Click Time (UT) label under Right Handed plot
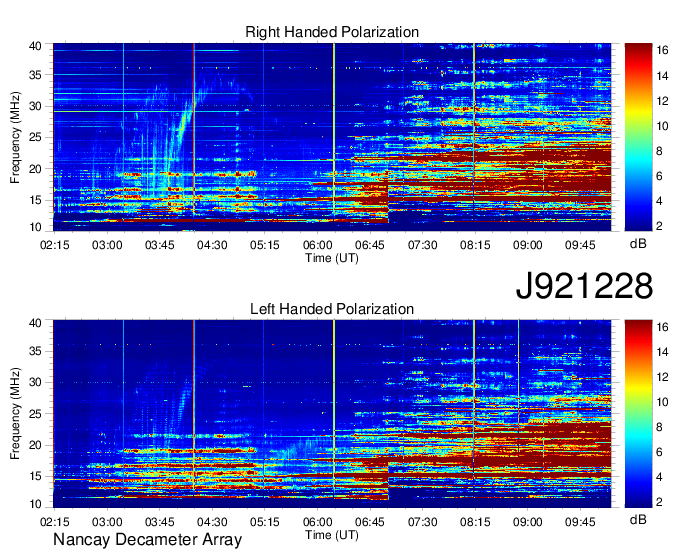 [332, 258]
